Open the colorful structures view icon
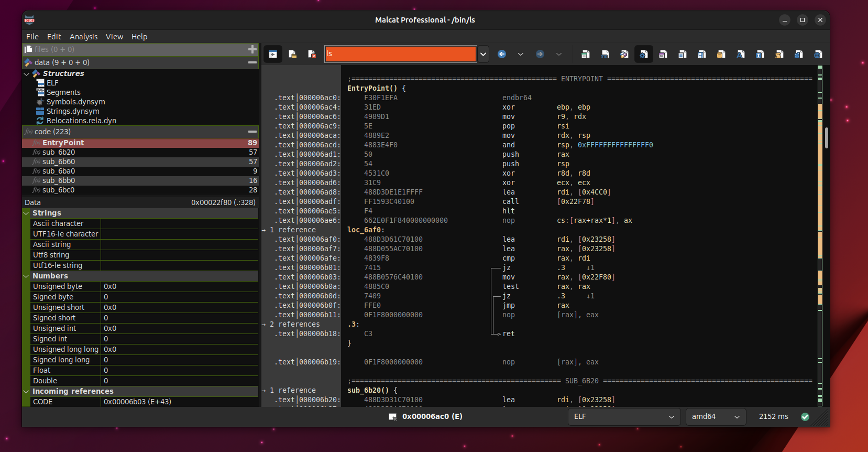Viewport: 868px width, 452px height. (x=624, y=54)
